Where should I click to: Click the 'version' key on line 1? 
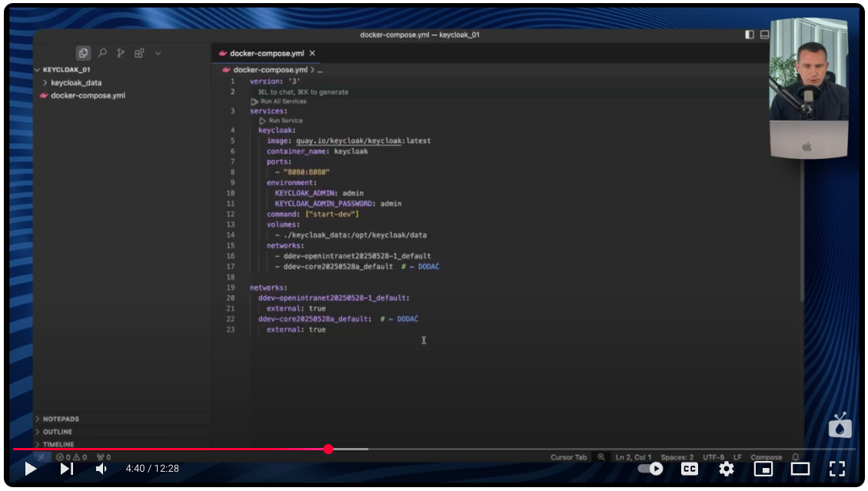tap(266, 81)
